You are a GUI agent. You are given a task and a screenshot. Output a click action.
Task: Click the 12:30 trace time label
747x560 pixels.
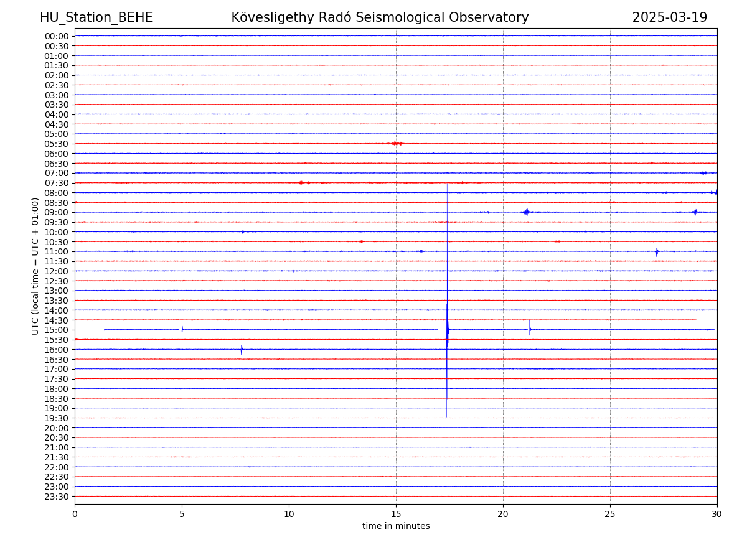tap(57, 281)
